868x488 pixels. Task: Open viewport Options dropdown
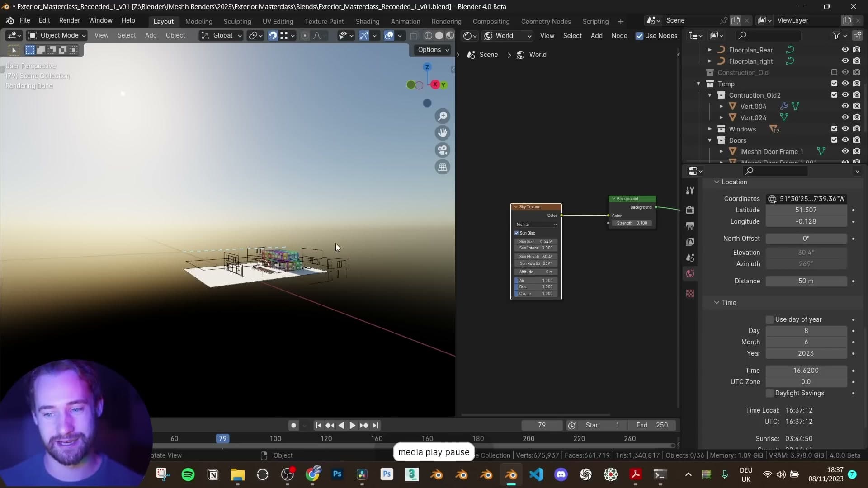433,50
